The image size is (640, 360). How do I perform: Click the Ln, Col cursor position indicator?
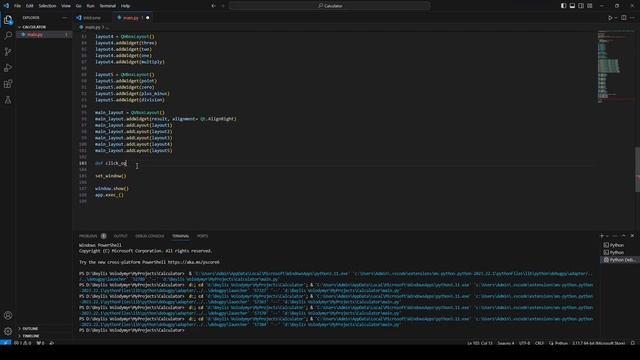click(x=480, y=343)
